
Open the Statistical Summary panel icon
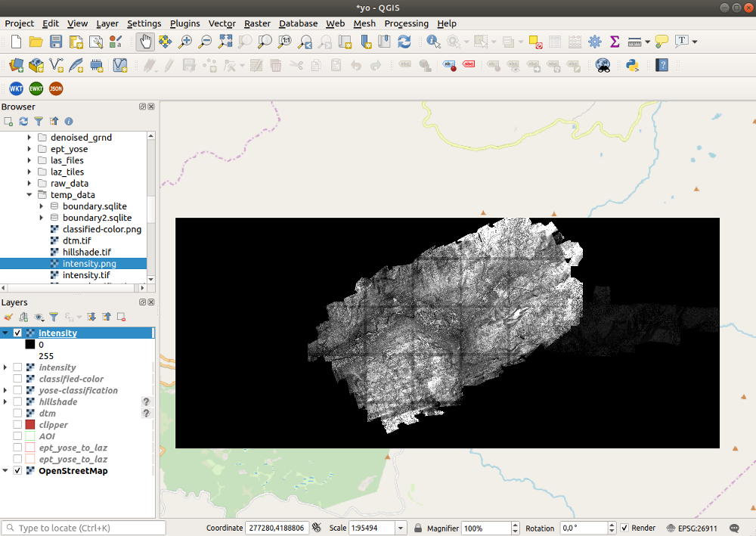614,42
